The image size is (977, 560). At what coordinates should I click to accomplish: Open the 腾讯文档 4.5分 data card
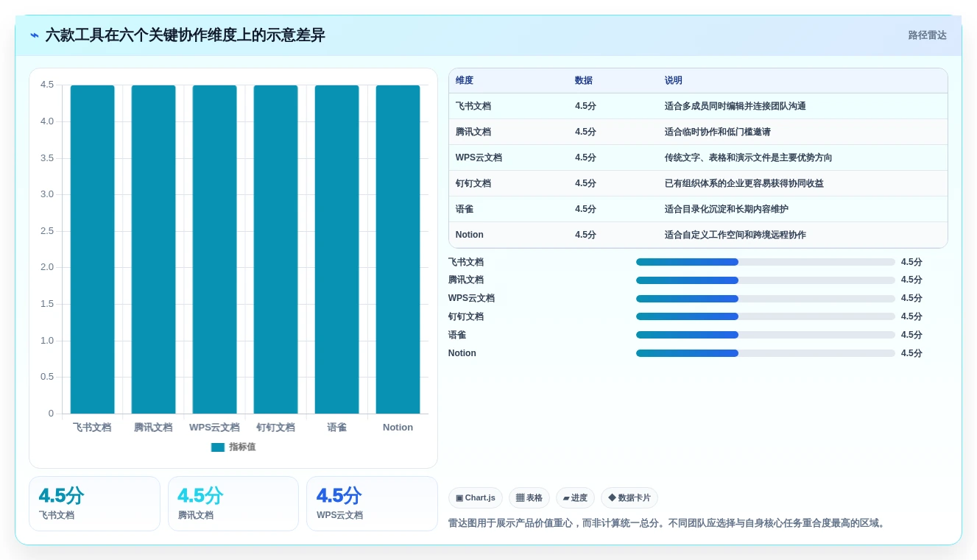click(233, 503)
